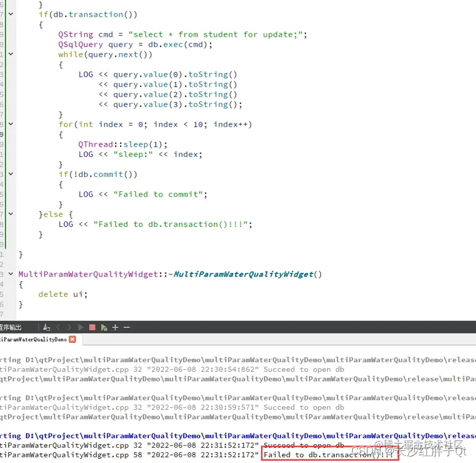The width and height of the screenshot is (476, 463).
Task: Go to previous output item arrow
Action: click(59, 327)
